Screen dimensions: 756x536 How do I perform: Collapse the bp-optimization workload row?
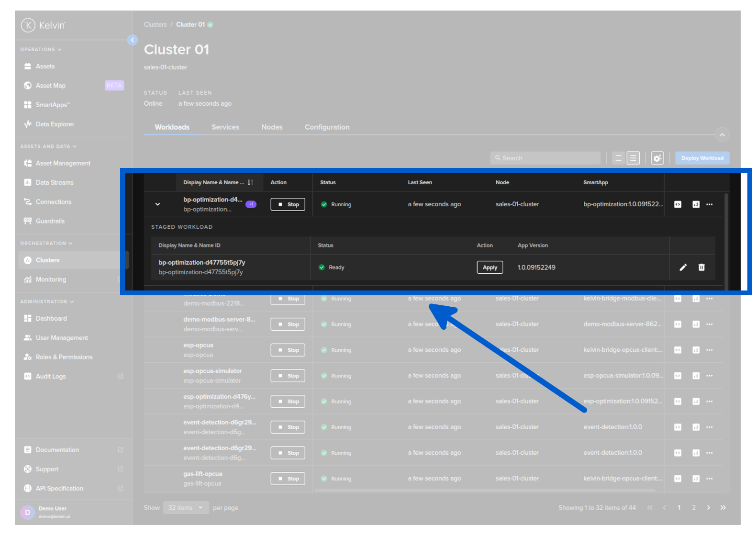(x=158, y=204)
